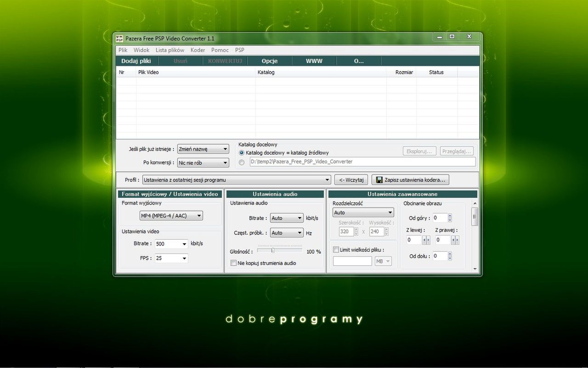Open the Lista plików menu

(170, 50)
